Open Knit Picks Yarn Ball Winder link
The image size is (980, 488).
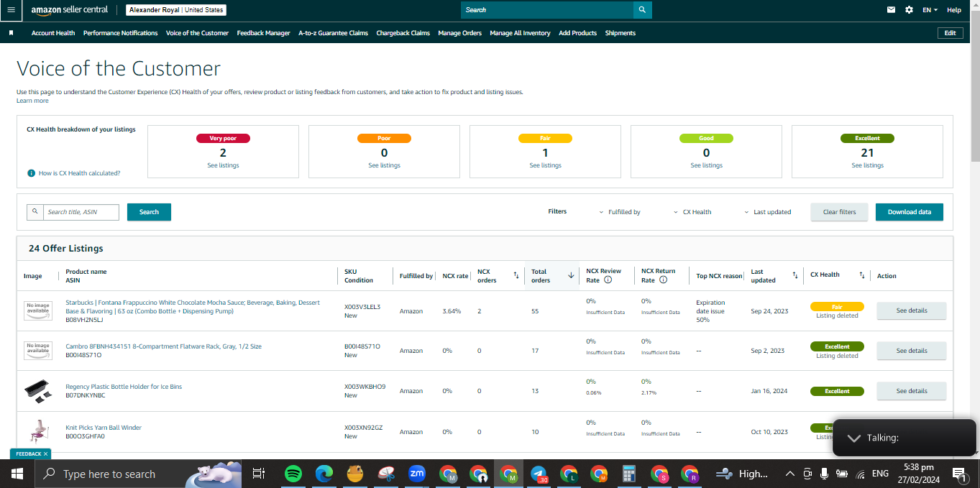tap(104, 428)
